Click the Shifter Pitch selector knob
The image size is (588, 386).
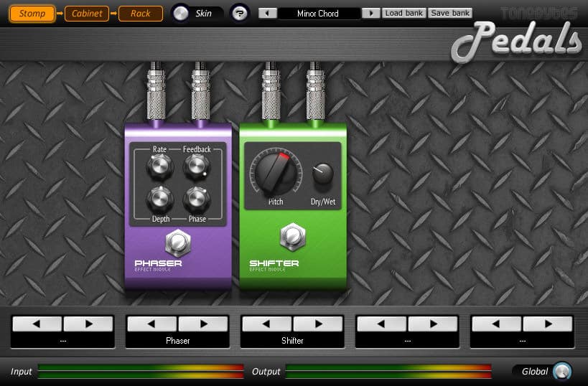coord(276,172)
